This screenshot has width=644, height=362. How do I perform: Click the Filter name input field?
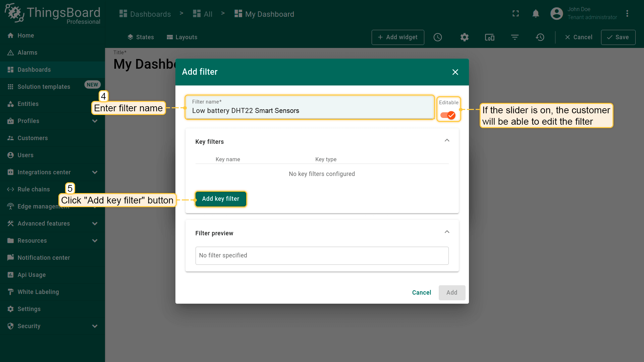tap(309, 111)
